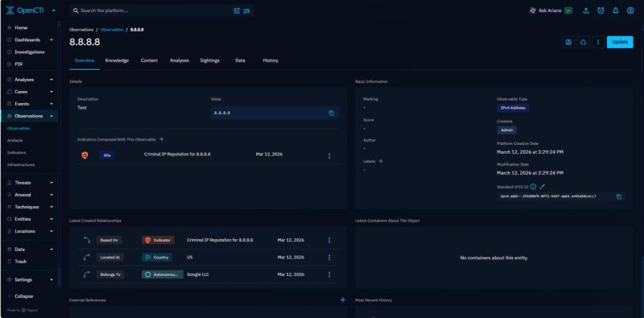Expand the Threats sidebar section
Viewport: 644px width, 318px height.
click(52, 183)
